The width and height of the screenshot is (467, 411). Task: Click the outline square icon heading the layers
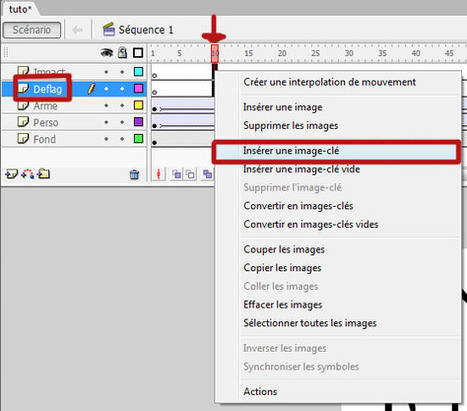[x=138, y=53]
